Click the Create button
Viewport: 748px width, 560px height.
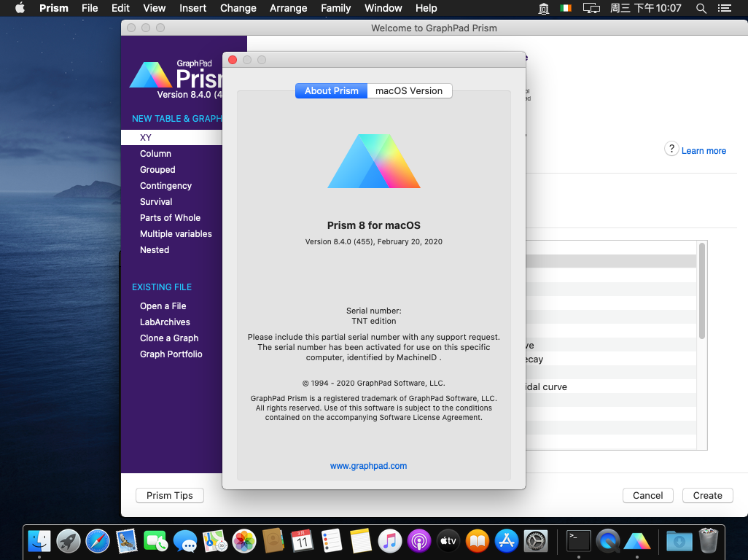click(707, 496)
